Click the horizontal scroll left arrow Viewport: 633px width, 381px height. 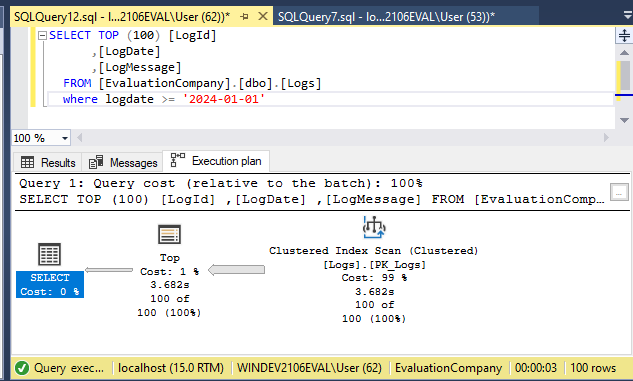coord(80,138)
